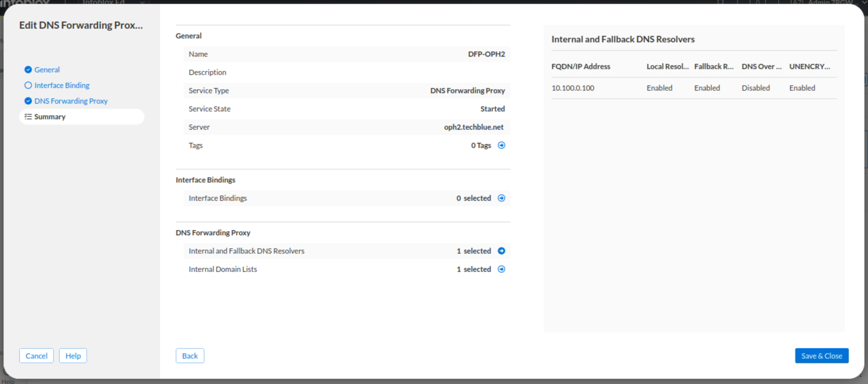The height and width of the screenshot is (384, 868).
Task: Open the Interface Binding step
Action: coord(62,85)
